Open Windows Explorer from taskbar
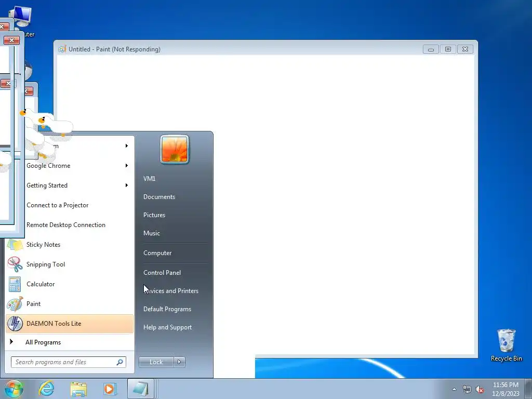532x399 pixels. click(x=78, y=389)
